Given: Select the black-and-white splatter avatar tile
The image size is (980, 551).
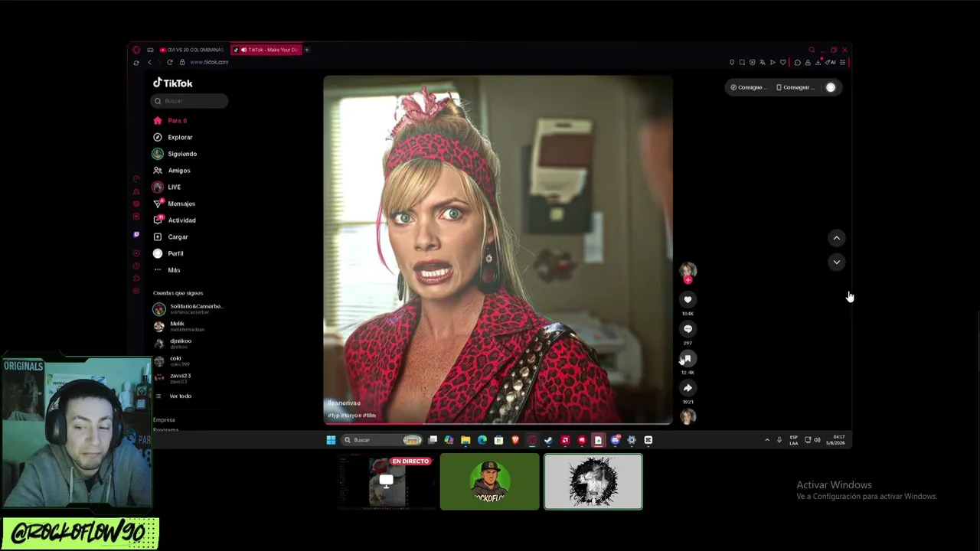Looking at the screenshot, I should pos(593,481).
